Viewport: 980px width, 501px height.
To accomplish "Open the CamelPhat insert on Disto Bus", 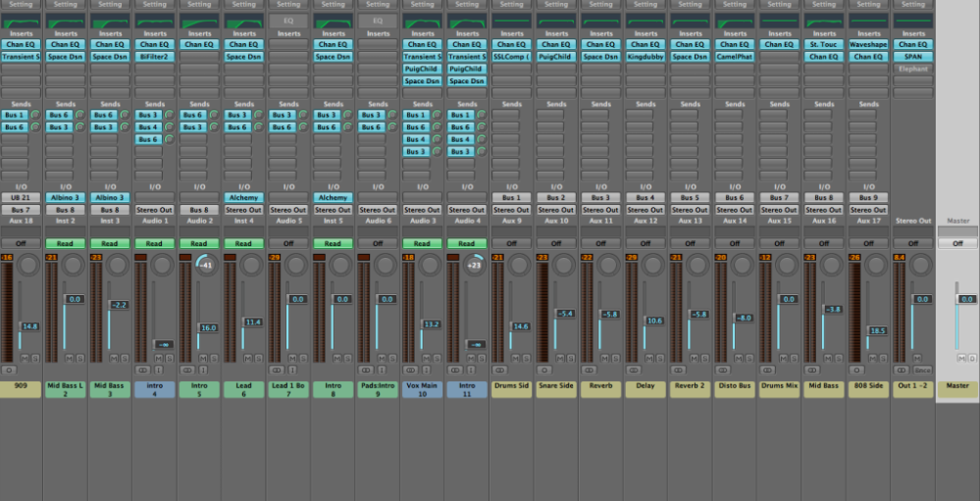I will pos(735,57).
